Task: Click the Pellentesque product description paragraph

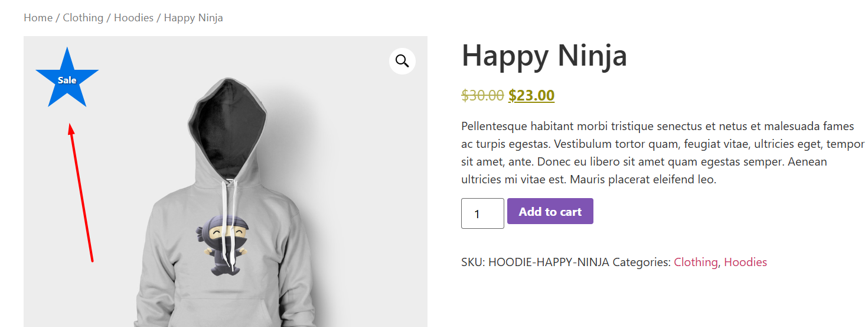Action: (663, 153)
